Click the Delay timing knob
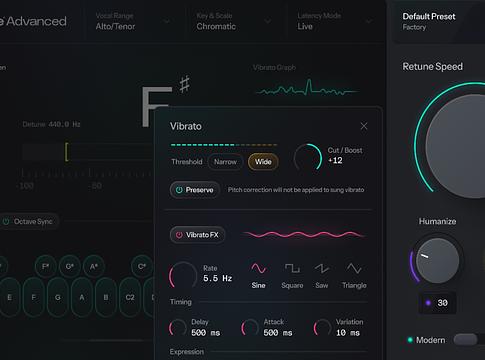 coord(178,328)
